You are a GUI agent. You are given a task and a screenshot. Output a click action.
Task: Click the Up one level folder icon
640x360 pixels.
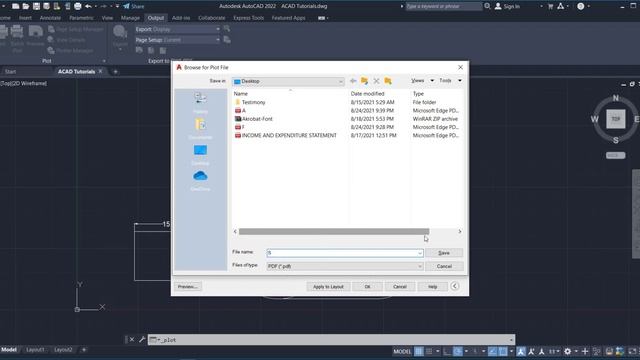[364, 81]
